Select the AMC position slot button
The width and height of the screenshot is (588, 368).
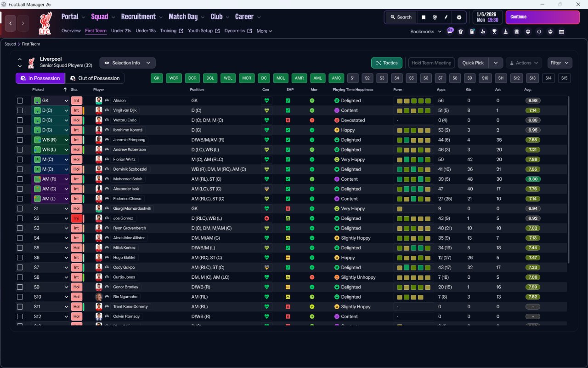tap(337, 78)
